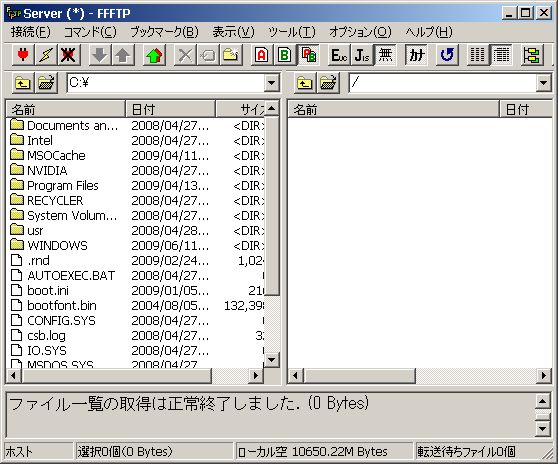Viewport: 558px width, 464px height.
Task: Select the Program Files folder
Action: 54,185
